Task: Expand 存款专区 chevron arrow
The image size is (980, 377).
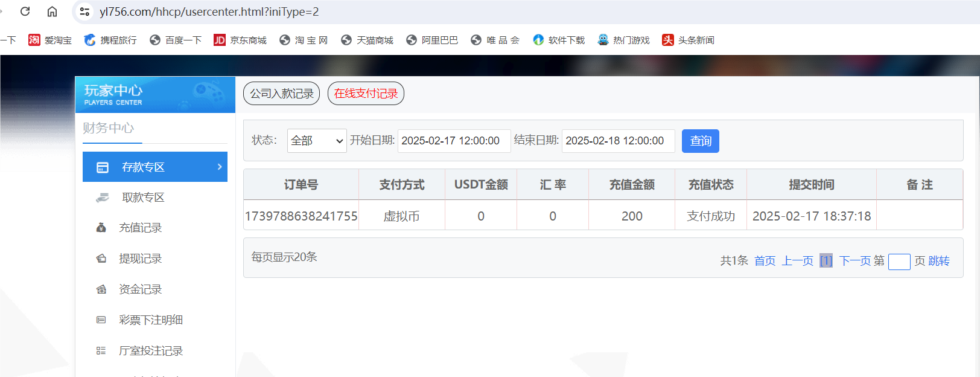Action: tap(220, 167)
